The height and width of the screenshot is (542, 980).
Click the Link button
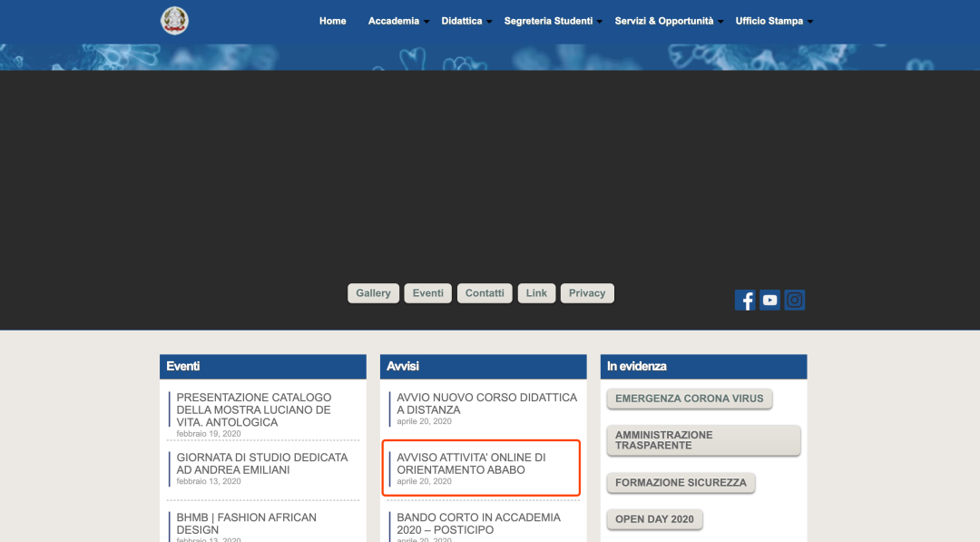(x=536, y=293)
